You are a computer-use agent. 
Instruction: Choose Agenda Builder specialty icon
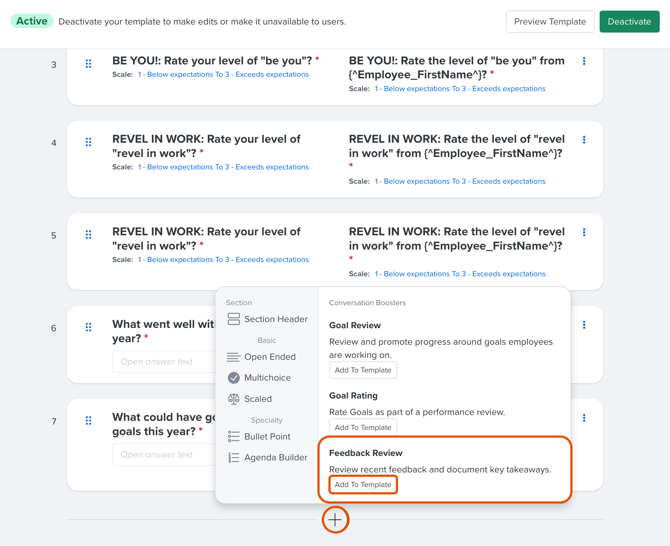(234, 458)
